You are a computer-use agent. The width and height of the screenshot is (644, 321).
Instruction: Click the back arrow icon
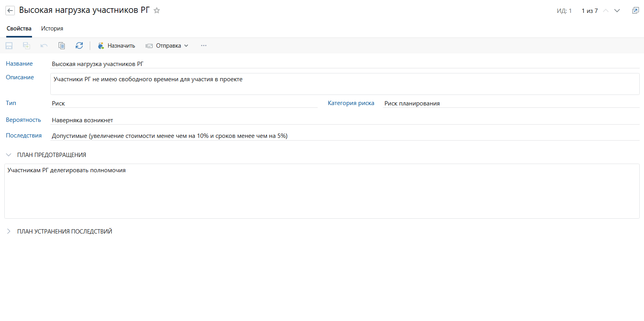point(10,11)
